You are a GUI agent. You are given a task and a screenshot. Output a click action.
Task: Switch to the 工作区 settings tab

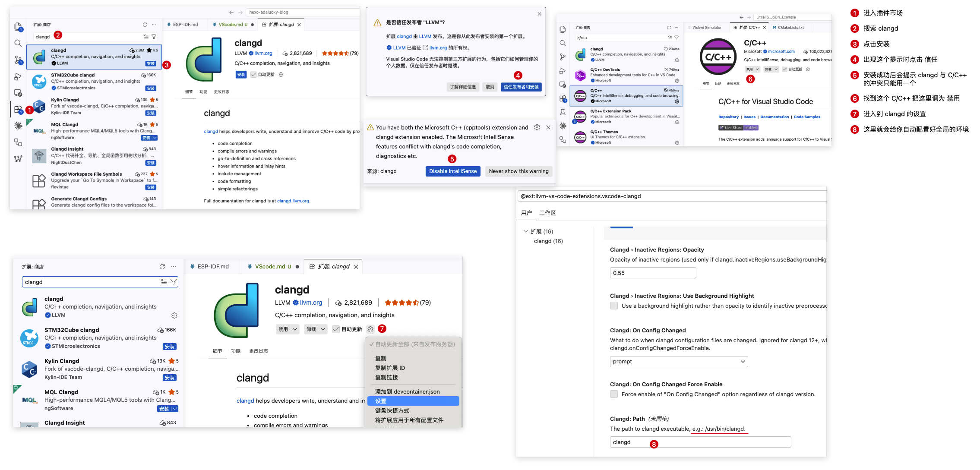547,213
